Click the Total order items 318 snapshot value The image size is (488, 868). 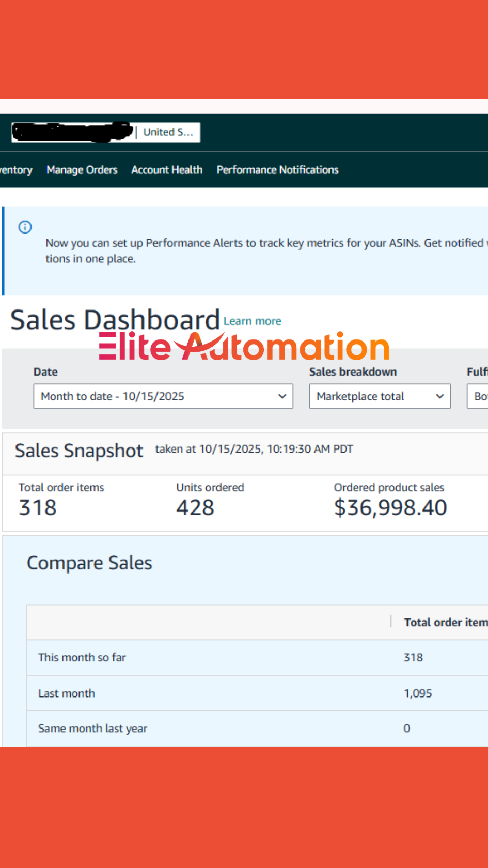point(38,507)
